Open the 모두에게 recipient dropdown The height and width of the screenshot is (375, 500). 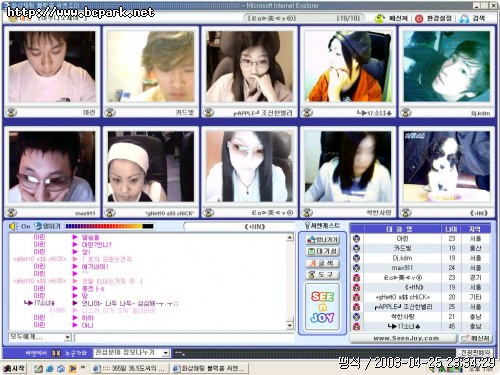[68, 337]
